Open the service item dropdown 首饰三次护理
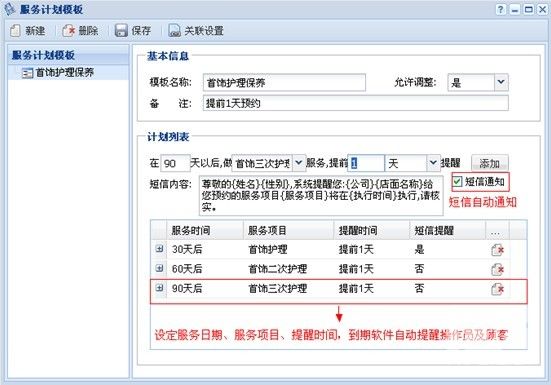 [x=298, y=163]
